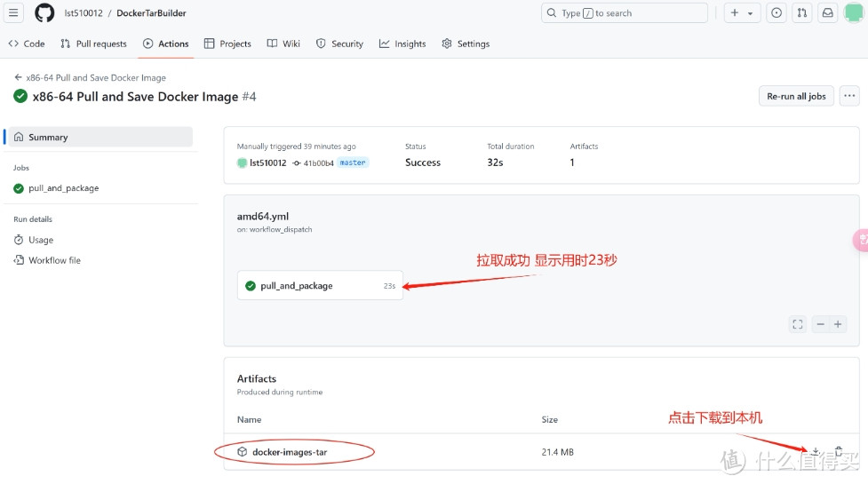Delete the docker-images-tar artifact
Screen dimensions: 868x484
tap(839, 452)
